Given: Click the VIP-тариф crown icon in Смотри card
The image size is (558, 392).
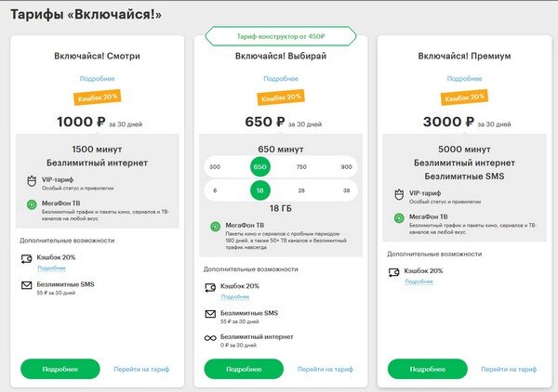Looking at the screenshot, I should coord(32,181).
